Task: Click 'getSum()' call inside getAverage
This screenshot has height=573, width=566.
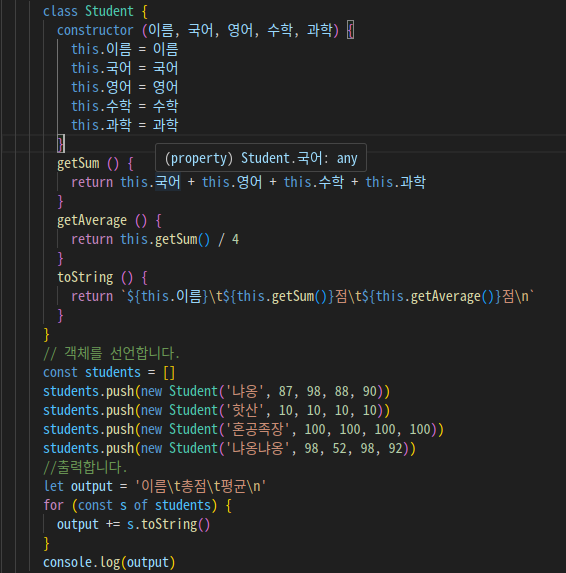Action: point(183,239)
